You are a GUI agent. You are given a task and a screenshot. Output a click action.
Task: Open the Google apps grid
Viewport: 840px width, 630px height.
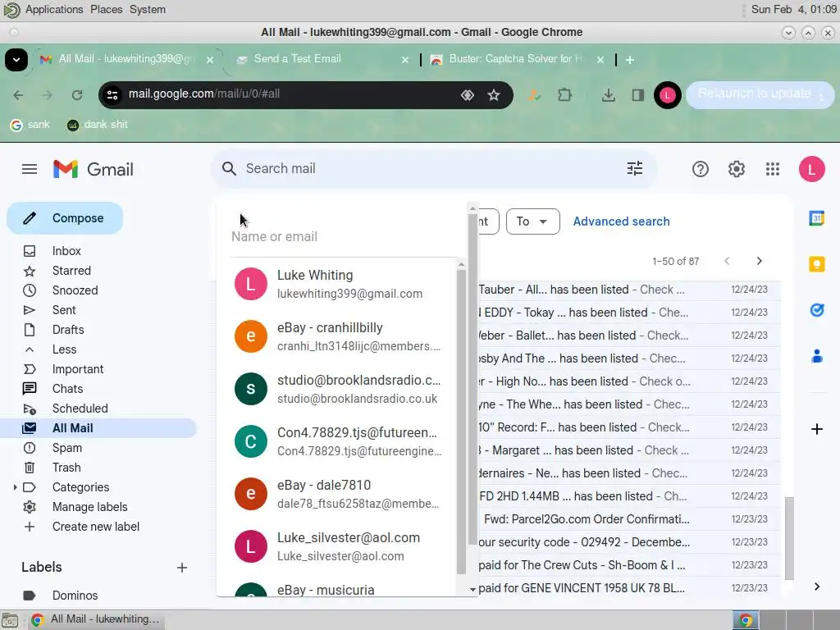pos(773,169)
